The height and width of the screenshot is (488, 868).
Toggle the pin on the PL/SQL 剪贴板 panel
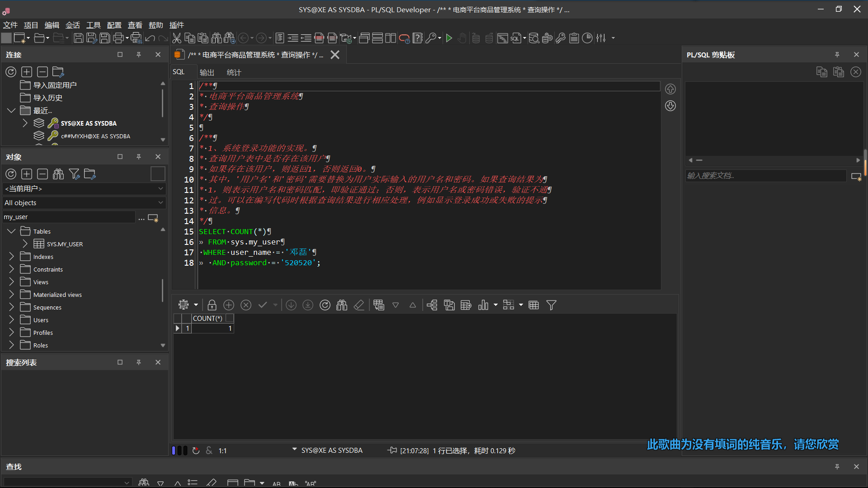[x=837, y=54]
